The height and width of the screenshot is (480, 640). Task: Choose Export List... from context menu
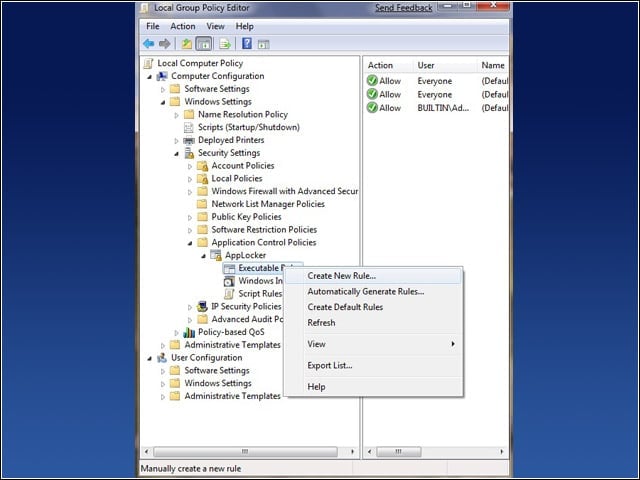[373, 365]
